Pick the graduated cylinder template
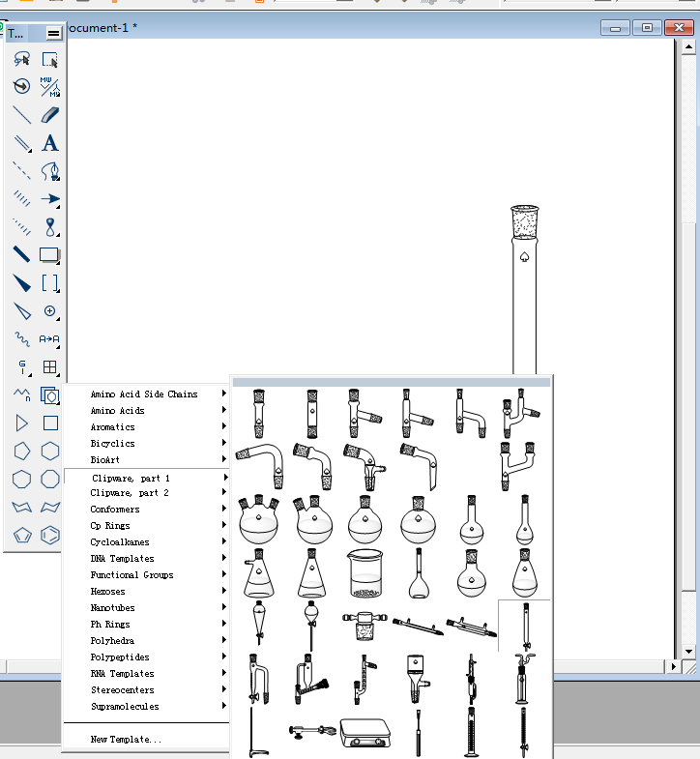Viewport: 700px width, 759px height. click(x=472, y=732)
